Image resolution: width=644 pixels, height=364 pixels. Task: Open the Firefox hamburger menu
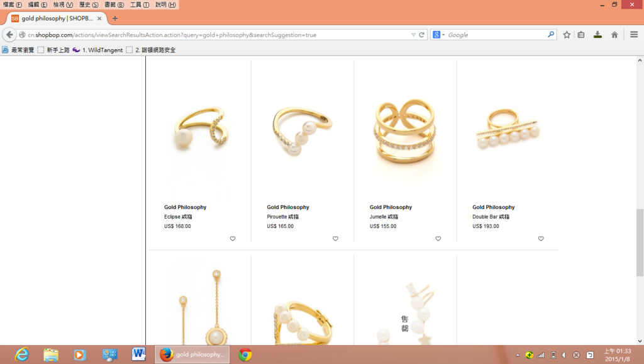[x=634, y=35]
